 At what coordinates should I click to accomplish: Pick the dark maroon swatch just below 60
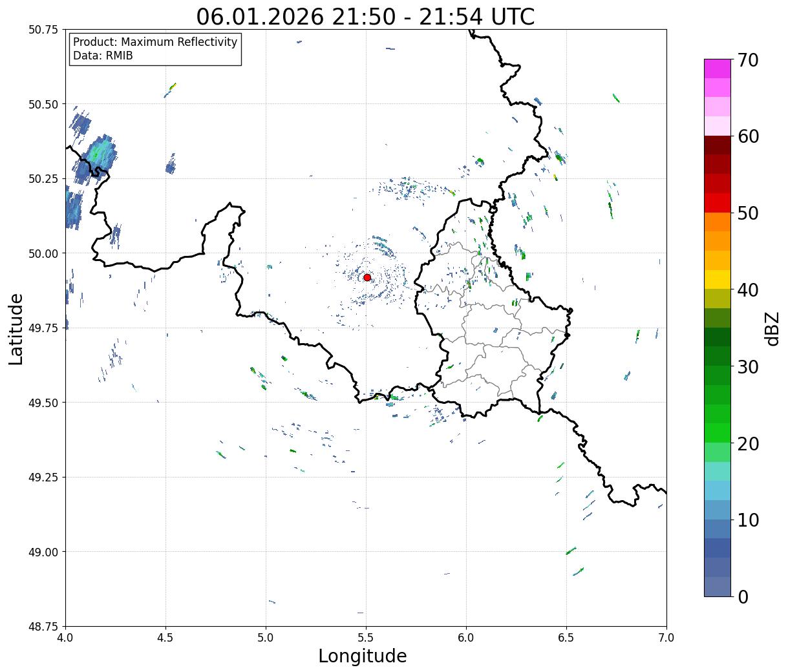pos(718,145)
